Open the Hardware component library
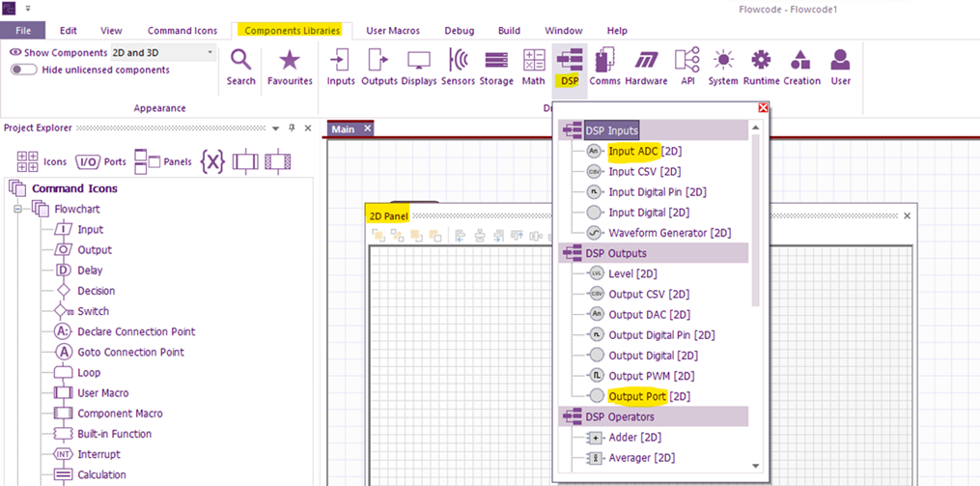The width and height of the screenshot is (980, 486). pyautogui.click(x=646, y=68)
